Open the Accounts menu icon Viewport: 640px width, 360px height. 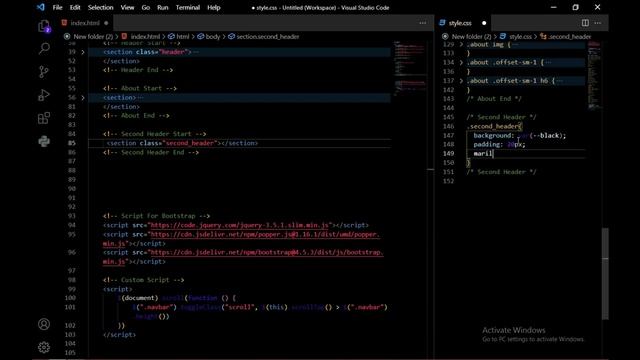[x=44, y=324]
